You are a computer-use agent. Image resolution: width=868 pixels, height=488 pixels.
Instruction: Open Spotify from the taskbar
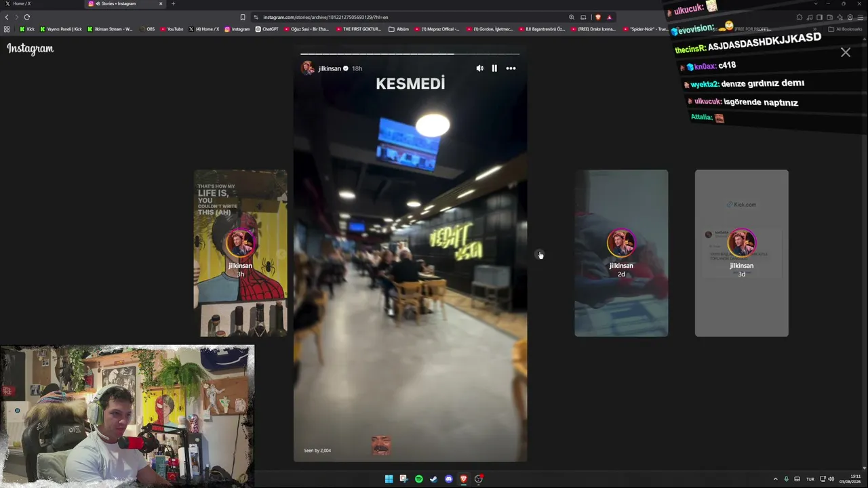[418, 479]
